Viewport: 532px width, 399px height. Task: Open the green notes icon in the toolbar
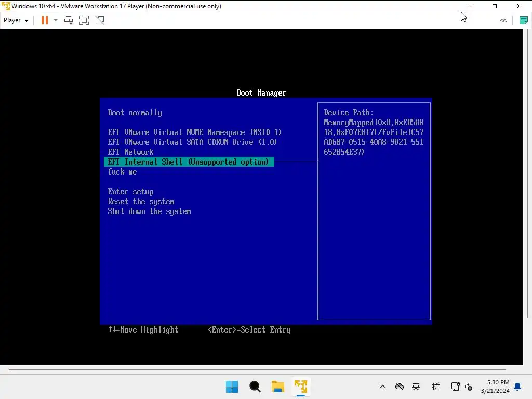coord(524,20)
